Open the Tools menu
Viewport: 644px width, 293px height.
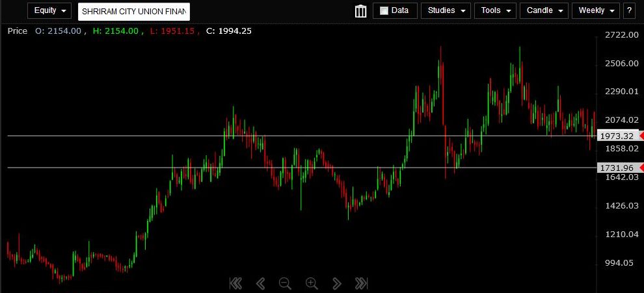(495, 11)
